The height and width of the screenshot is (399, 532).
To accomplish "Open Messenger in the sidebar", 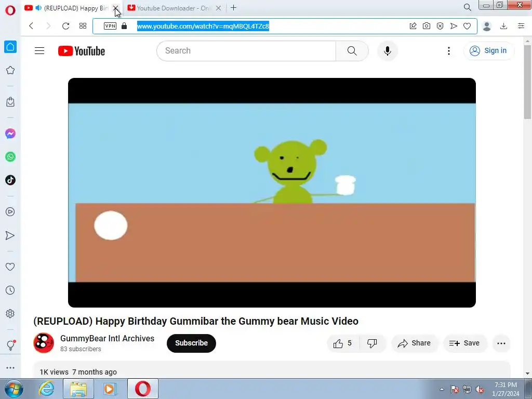I will click(x=10, y=134).
